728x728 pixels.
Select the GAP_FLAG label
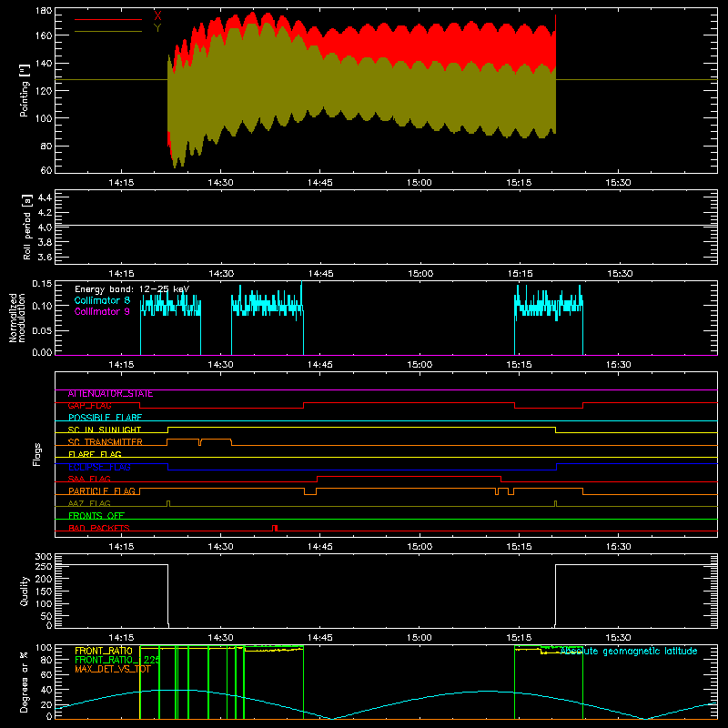[89, 406]
